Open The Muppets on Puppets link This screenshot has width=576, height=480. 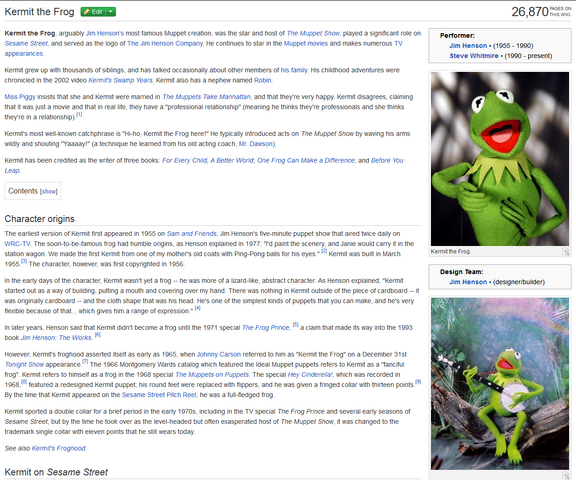pyautogui.click(x=212, y=375)
